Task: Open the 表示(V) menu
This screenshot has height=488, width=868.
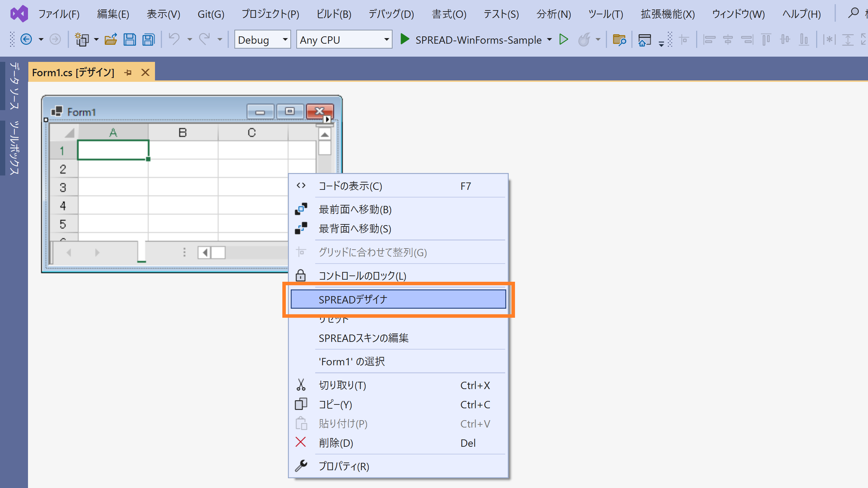Action: pyautogui.click(x=163, y=14)
